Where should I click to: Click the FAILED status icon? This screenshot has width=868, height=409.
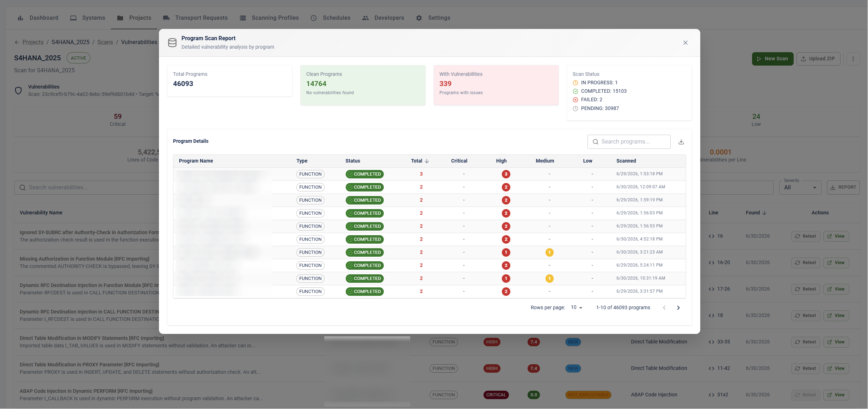[575, 100]
